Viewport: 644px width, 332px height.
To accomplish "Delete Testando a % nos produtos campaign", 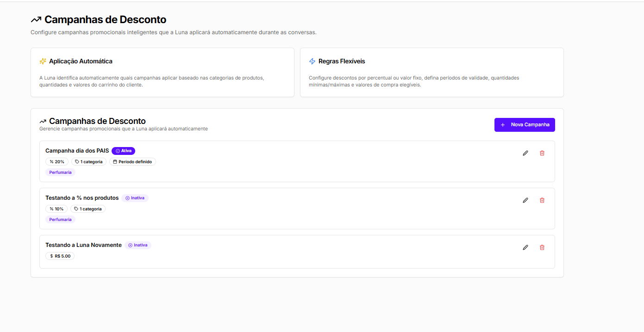I will coord(542,200).
